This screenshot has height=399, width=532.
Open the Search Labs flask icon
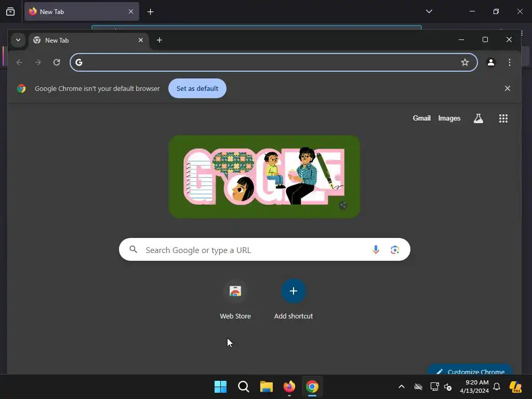[x=478, y=118]
